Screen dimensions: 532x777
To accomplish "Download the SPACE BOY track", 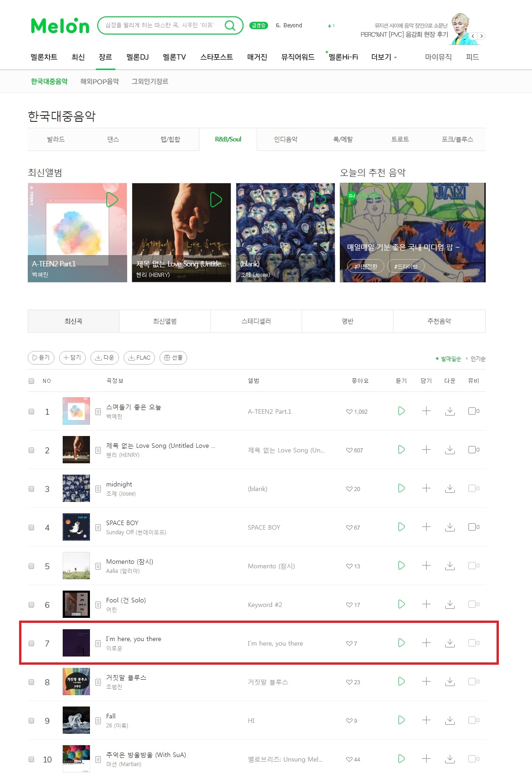I will [x=450, y=527].
